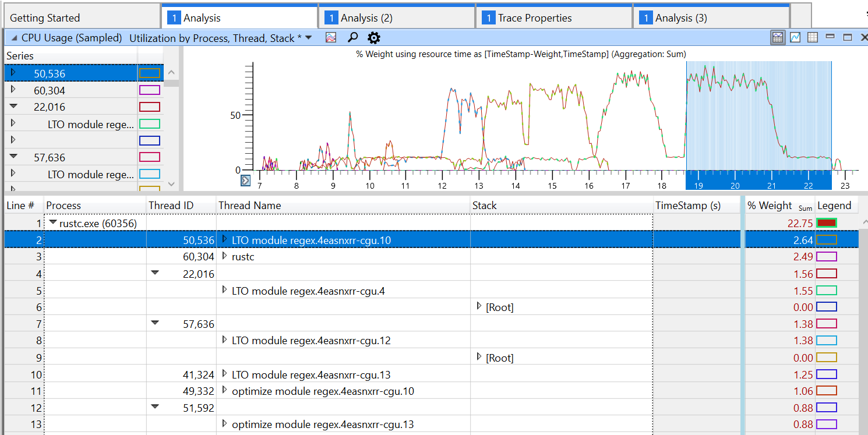Click legend swatch for rustc.exe row
The height and width of the screenshot is (435, 868).
coord(827,223)
